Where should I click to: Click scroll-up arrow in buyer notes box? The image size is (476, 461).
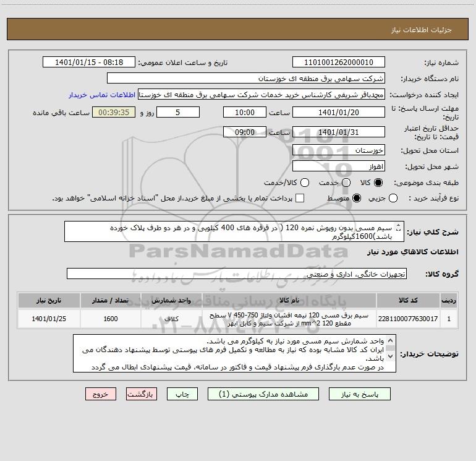point(391,340)
